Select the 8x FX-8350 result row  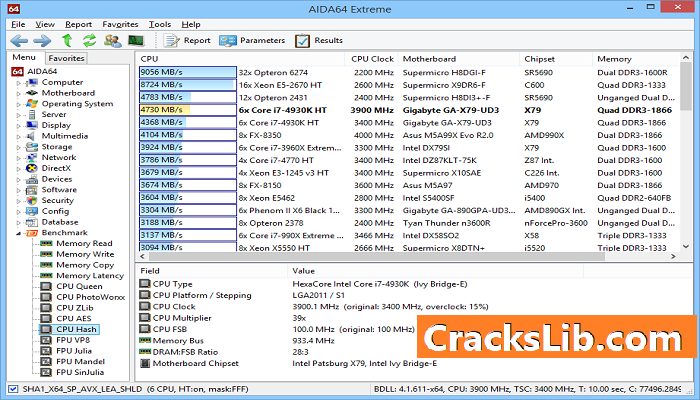(x=408, y=135)
